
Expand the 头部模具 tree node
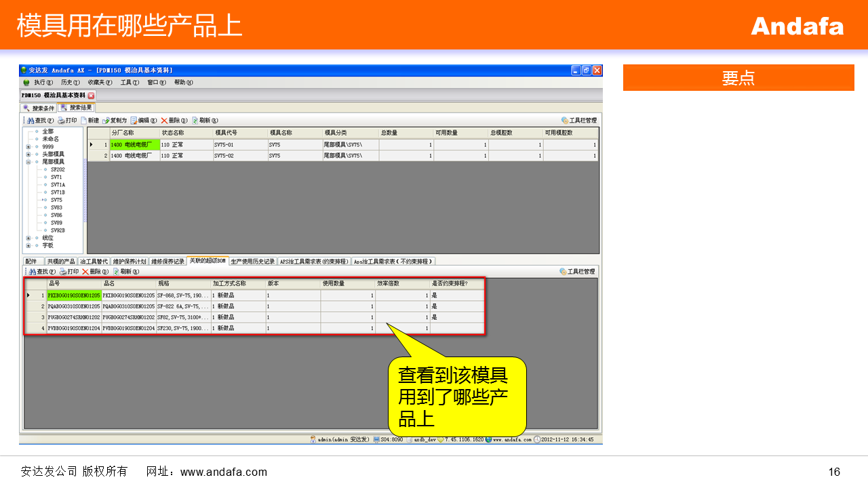[28, 155]
